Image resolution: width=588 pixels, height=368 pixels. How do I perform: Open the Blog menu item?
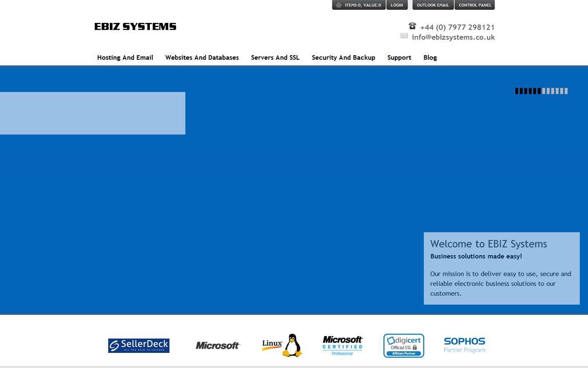tap(430, 58)
